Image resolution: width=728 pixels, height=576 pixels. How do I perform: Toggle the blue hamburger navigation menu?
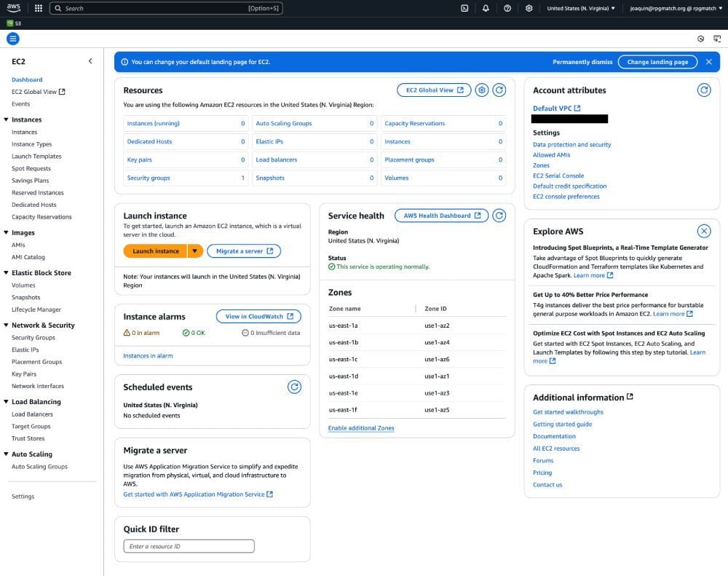(x=13, y=39)
